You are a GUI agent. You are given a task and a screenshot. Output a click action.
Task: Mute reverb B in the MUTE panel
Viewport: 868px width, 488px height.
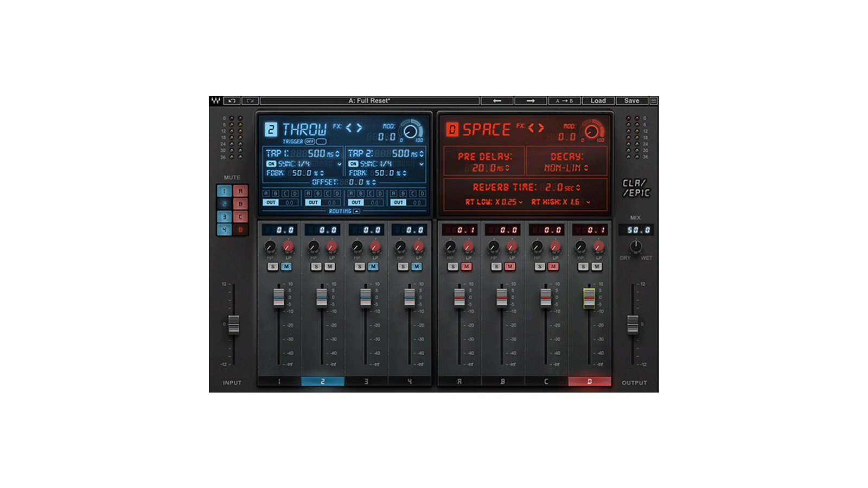[x=240, y=204]
